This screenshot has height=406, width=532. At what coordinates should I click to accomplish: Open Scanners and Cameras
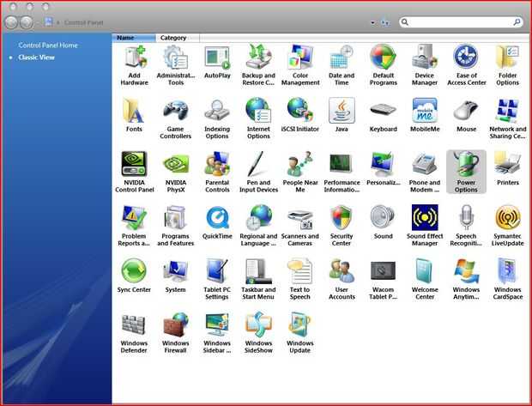[300, 226]
